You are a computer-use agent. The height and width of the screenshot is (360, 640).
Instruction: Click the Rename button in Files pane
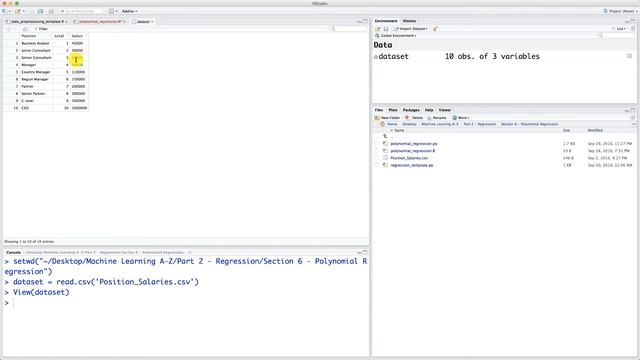(436, 118)
